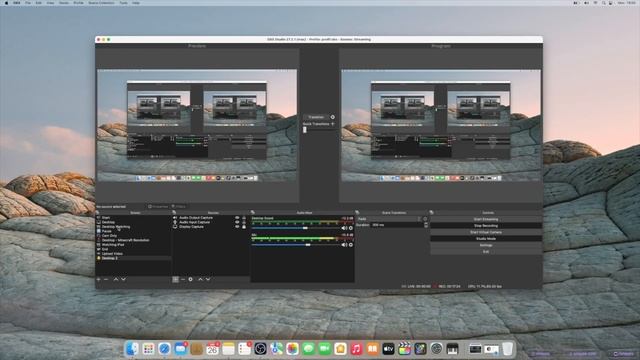The image size is (640, 360).
Task: Toggle lock on Audio Input Capture
Action: 244,222
